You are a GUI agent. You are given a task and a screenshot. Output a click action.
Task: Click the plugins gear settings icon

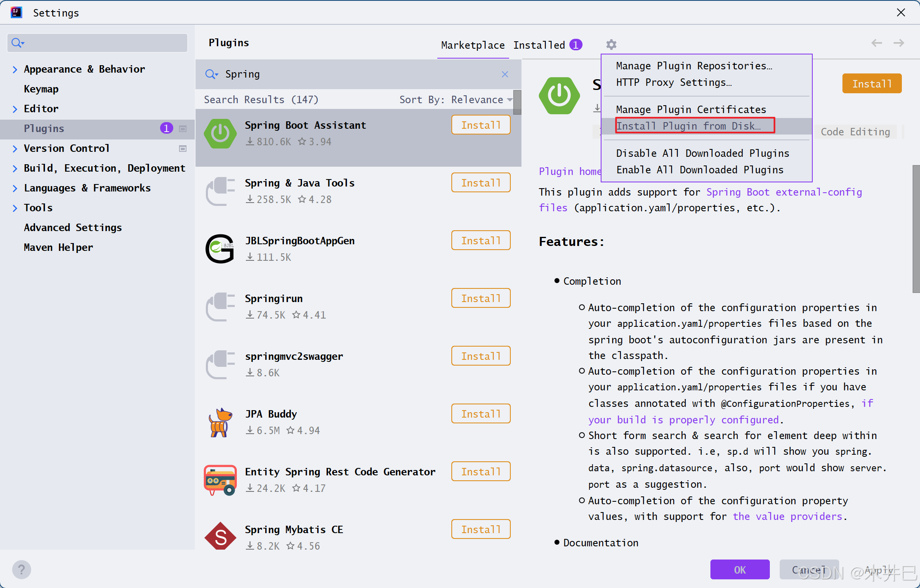coord(611,45)
